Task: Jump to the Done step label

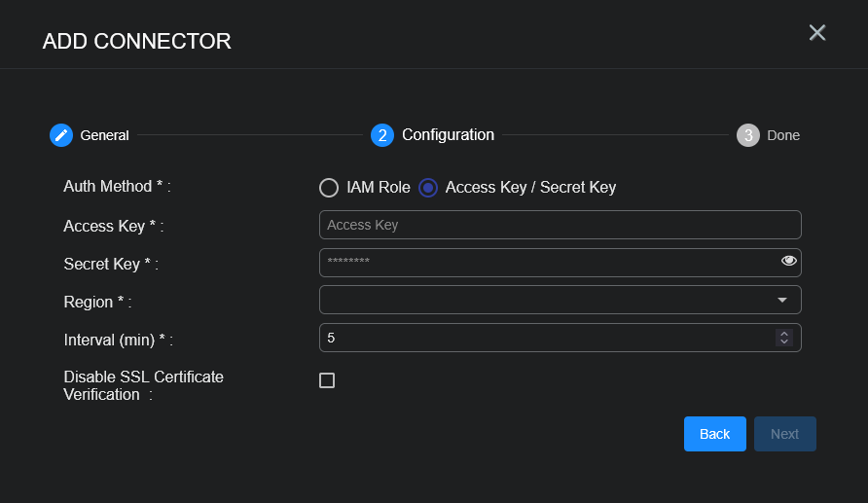Action: point(783,135)
